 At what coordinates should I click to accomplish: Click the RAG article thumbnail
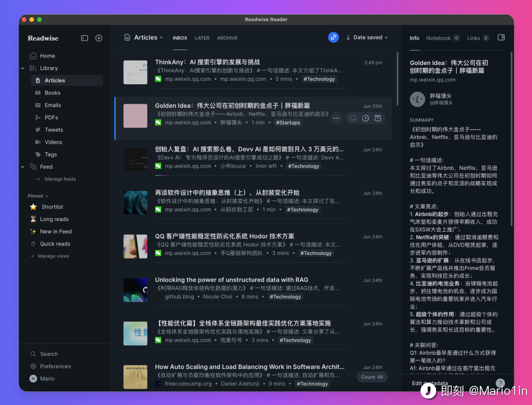pos(135,290)
